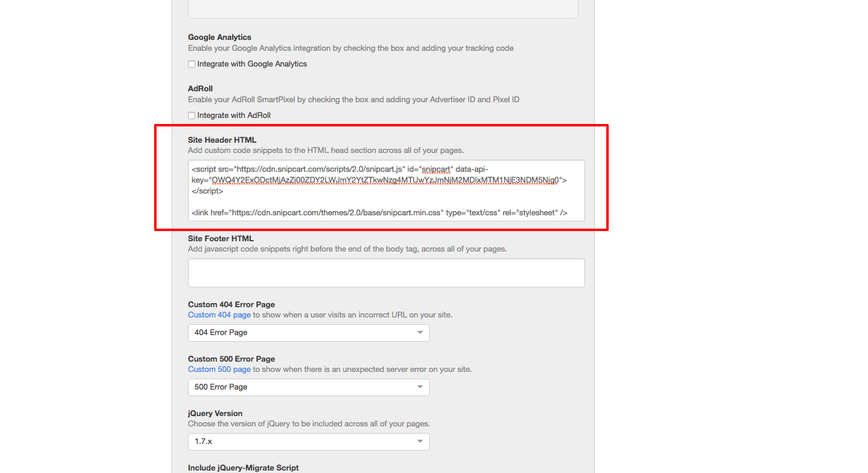
Task: Click inside the Site Header HTML textarea
Action: [386, 191]
